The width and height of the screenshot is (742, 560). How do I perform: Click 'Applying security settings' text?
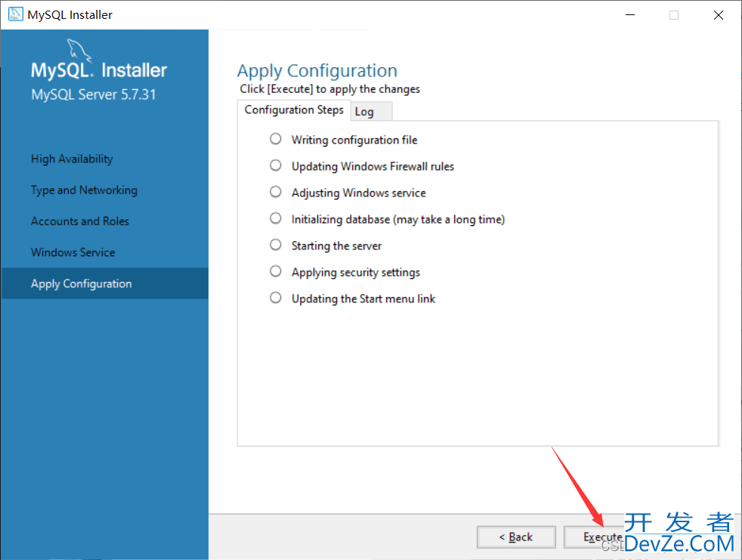pos(356,273)
